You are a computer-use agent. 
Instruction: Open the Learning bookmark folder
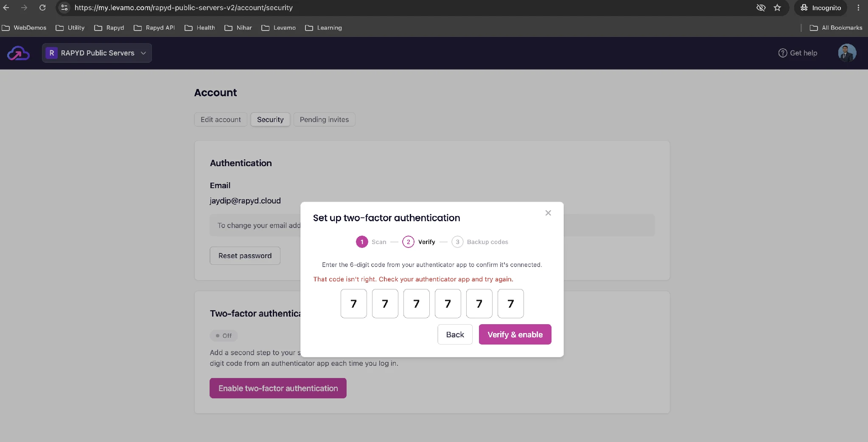[x=324, y=28]
